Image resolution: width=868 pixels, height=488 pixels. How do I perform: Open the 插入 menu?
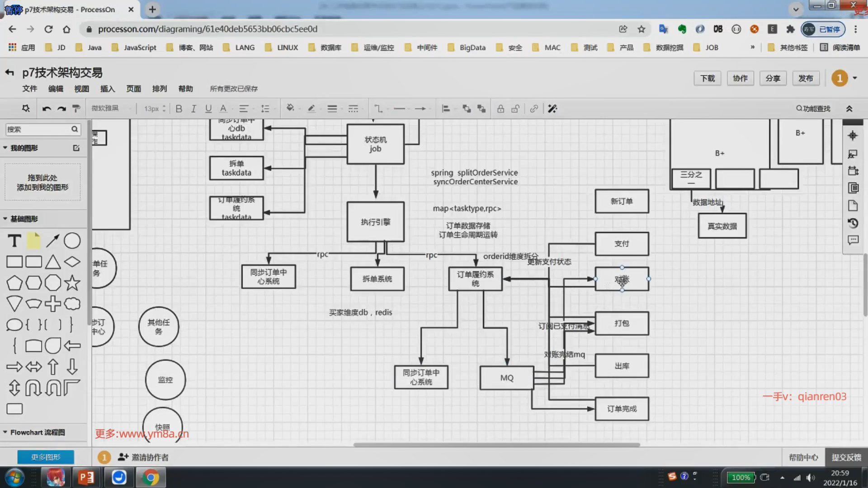(108, 89)
